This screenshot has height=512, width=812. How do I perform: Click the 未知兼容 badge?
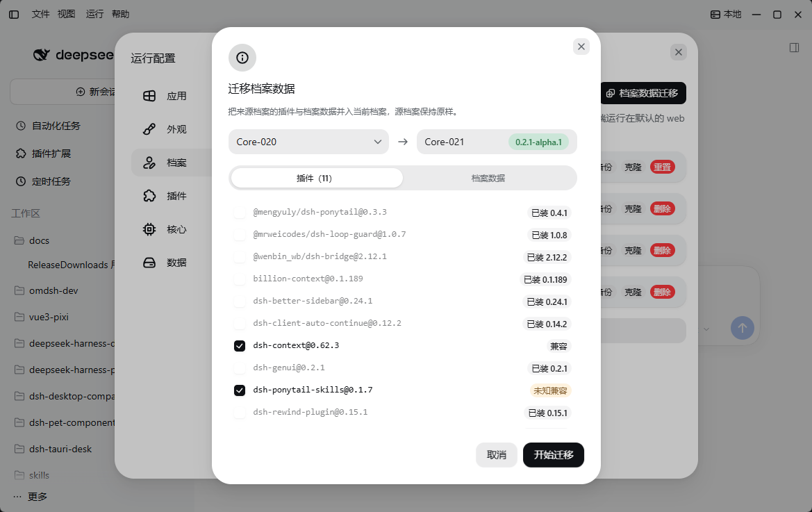coord(551,391)
